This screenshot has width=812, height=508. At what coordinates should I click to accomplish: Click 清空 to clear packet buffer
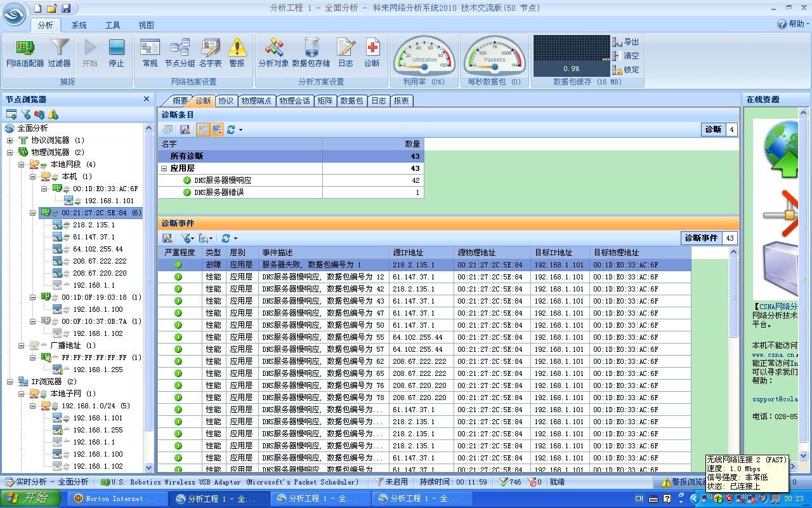click(625, 56)
